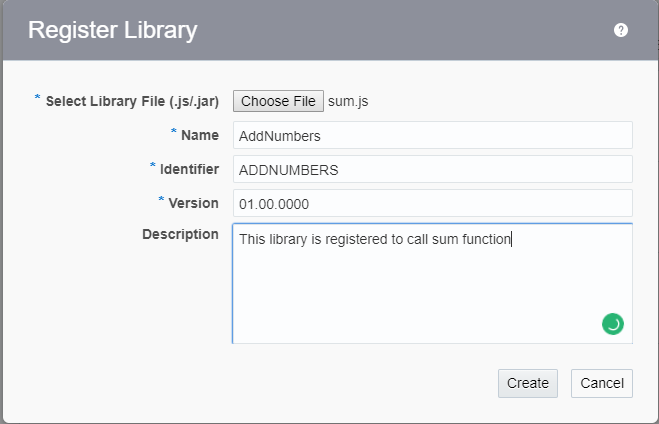The image size is (659, 424).
Task: Click the Description field label
Action: pyautogui.click(x=180, y=234)
